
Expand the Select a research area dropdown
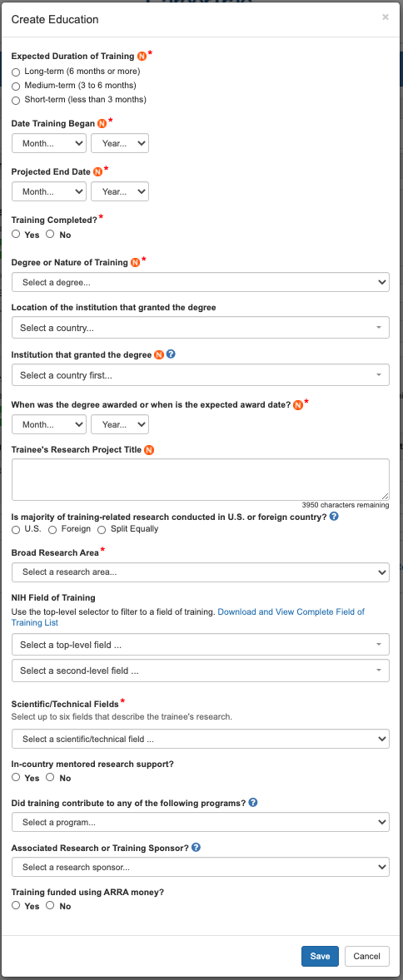[200, 572]
